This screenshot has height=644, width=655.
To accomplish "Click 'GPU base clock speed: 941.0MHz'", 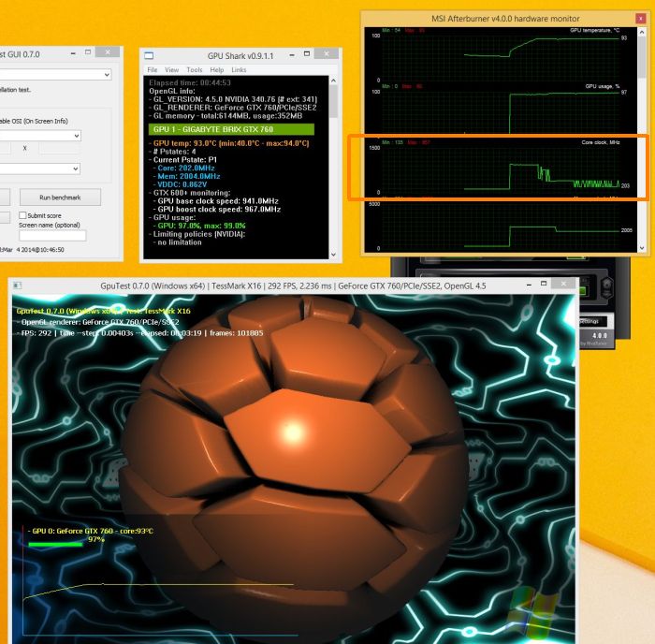I will click(218, 201).
